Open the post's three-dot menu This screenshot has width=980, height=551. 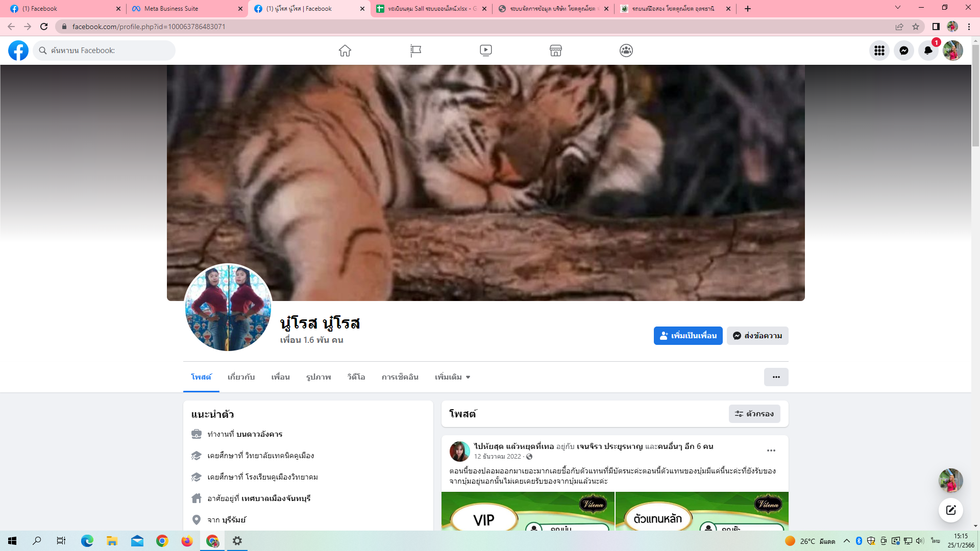click(771, 450)
